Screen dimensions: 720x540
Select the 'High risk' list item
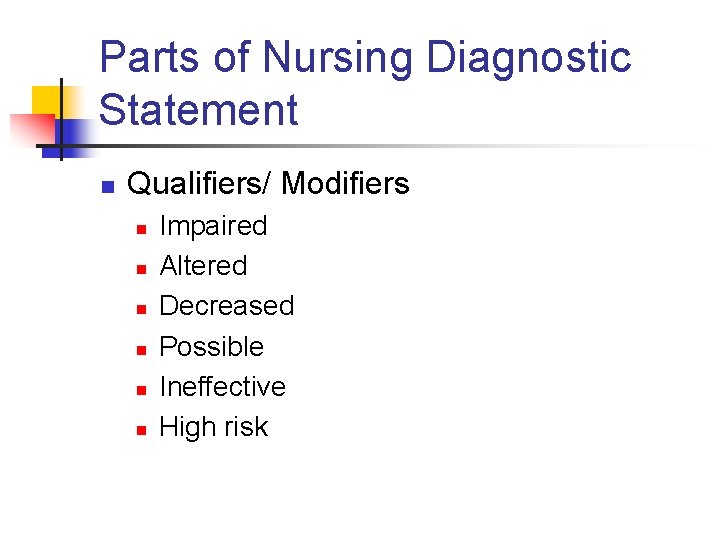pos(214,428)
